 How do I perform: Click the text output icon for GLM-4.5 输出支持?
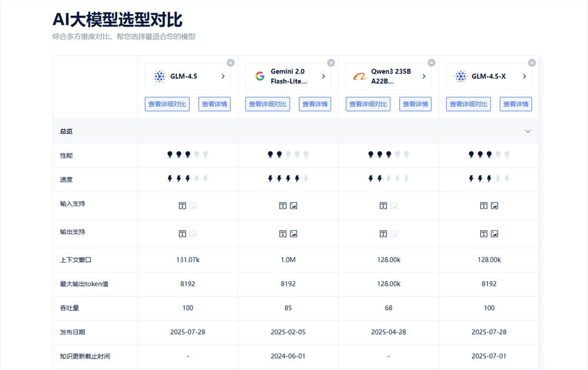pyautogui.click(x=182, y=234)
